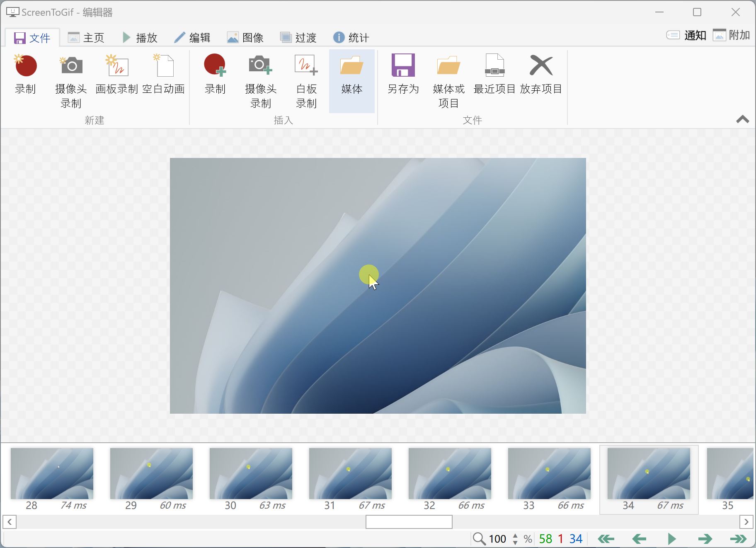
Task: Jump to the last frame arrow
Action: point(738,539)
